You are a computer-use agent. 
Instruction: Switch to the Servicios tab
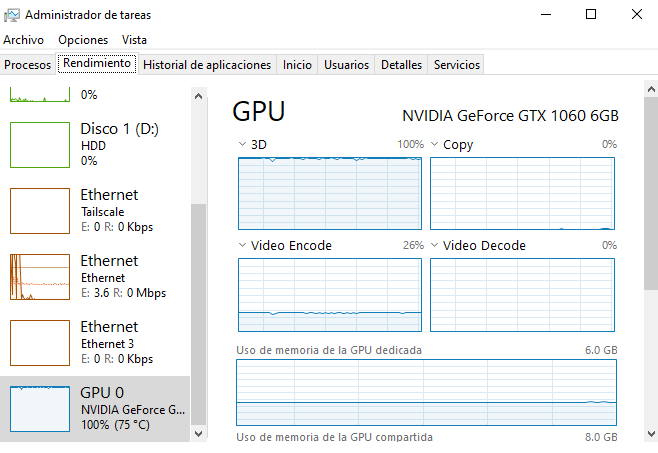[457, 65]
